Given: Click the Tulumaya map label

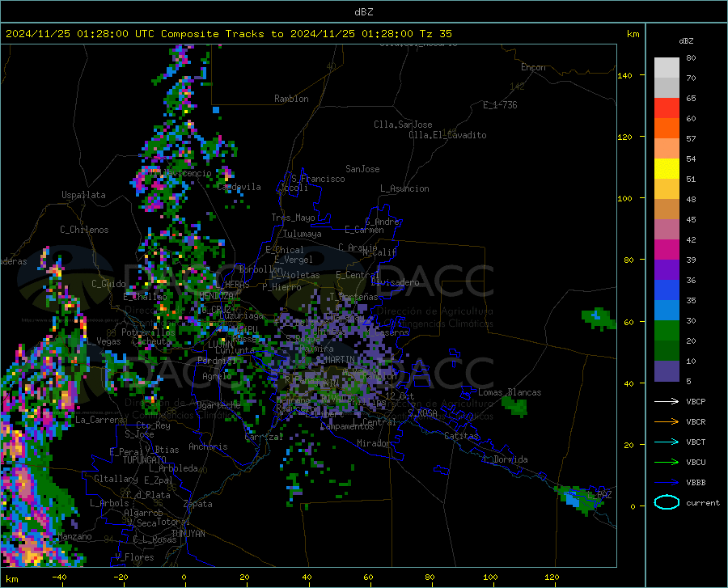Looking at the screenshot, I should [303, 234].
